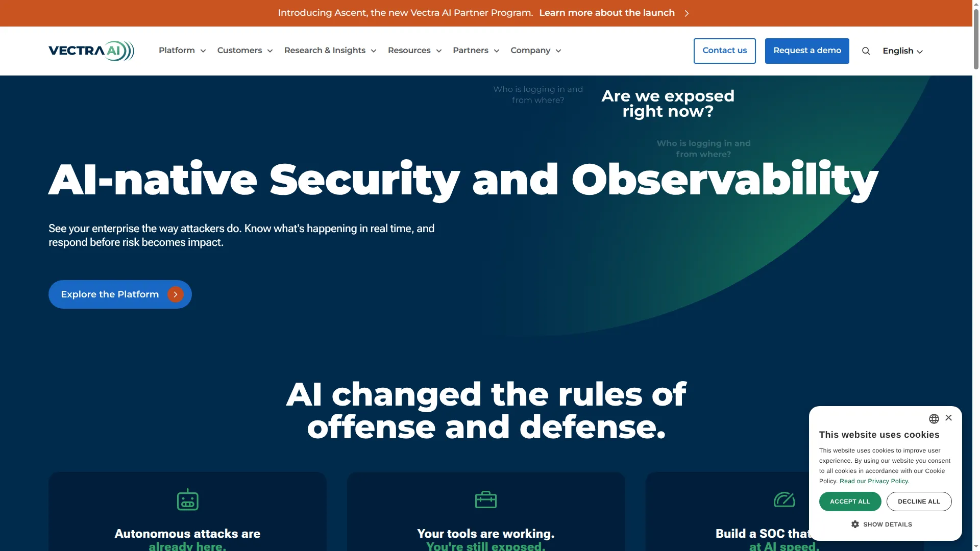980x551 pixels.
Task: Open the English language selector
Action: [x=902, y=51]
